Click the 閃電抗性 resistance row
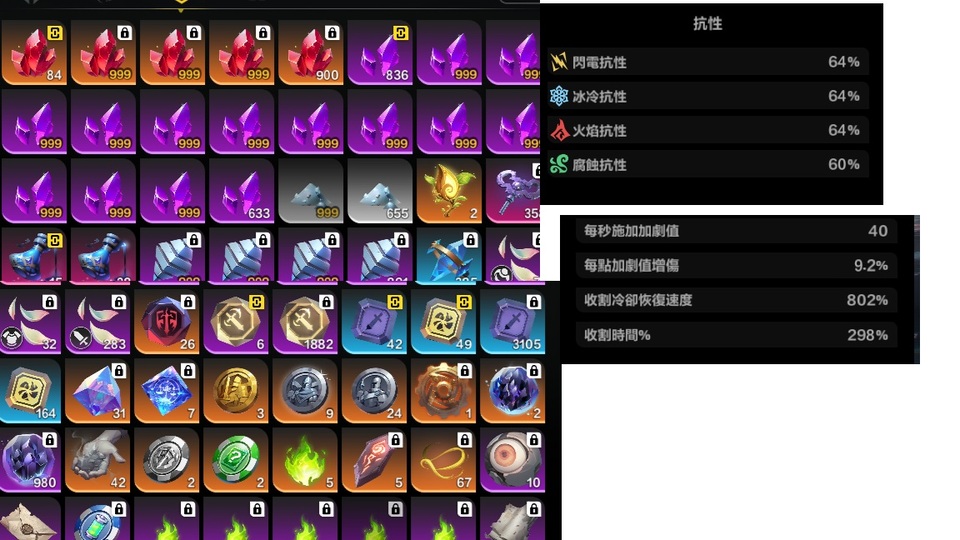This screenshot has height=540, width=960. 708,62
